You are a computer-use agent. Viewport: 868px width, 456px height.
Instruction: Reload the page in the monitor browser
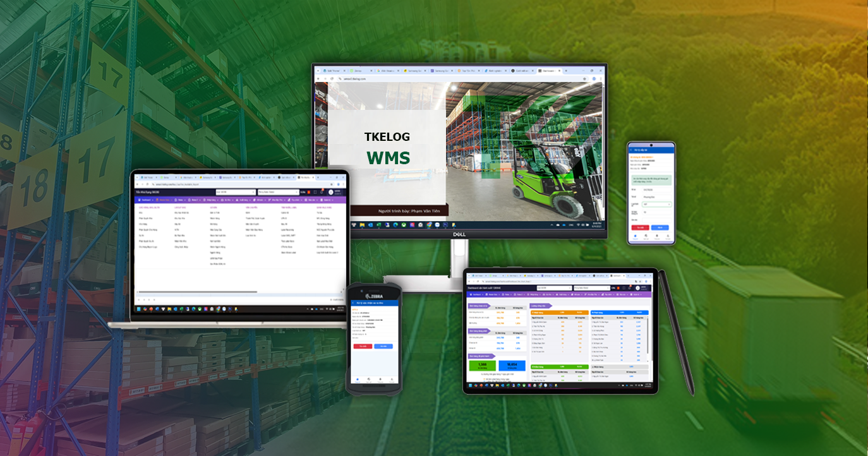(x=332, y=79)
